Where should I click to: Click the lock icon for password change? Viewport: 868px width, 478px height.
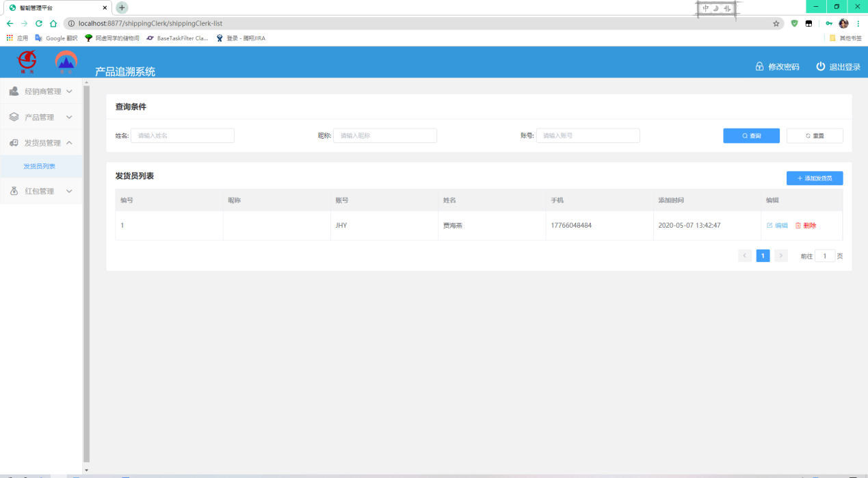759,66
